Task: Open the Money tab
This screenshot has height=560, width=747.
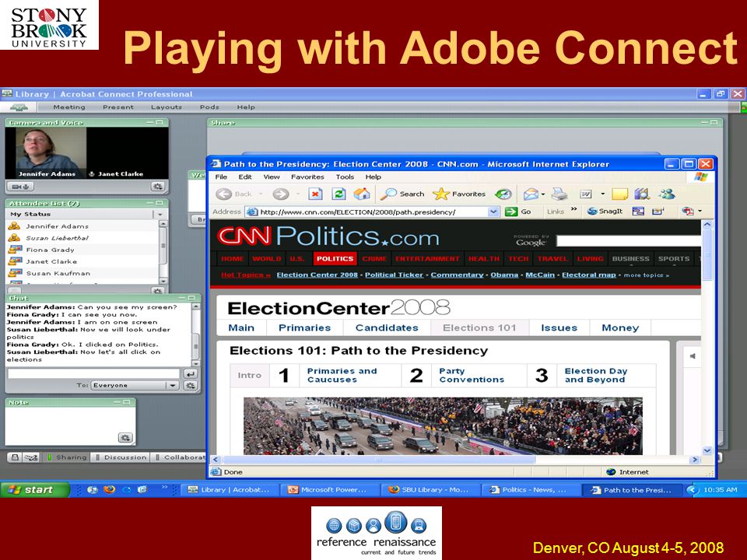Action: click(x=620, y=327)
